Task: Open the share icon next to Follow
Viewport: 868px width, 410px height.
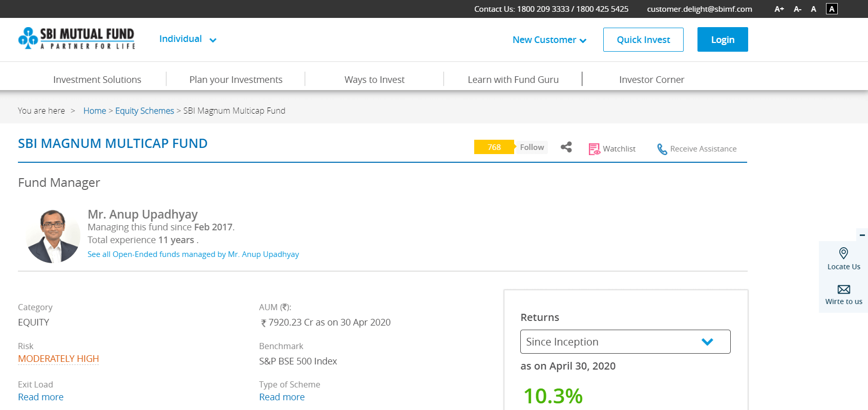Action: pos(566,147)
